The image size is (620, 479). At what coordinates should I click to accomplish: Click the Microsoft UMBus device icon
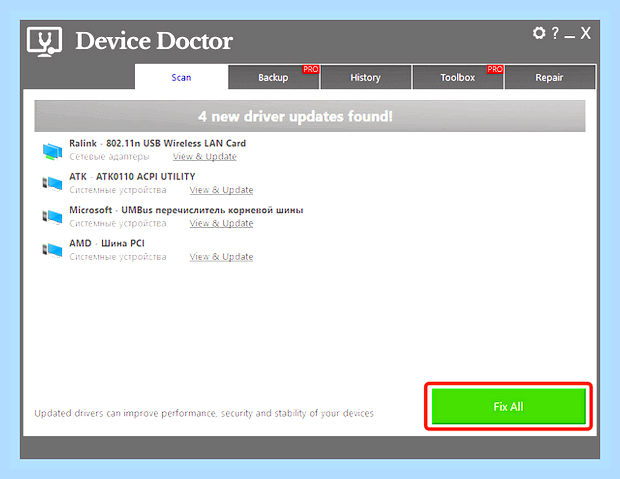[x=53, y=217]
